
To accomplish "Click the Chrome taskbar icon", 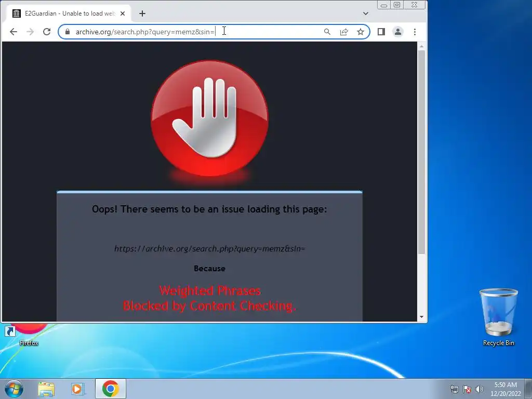I will click(111, 389).
